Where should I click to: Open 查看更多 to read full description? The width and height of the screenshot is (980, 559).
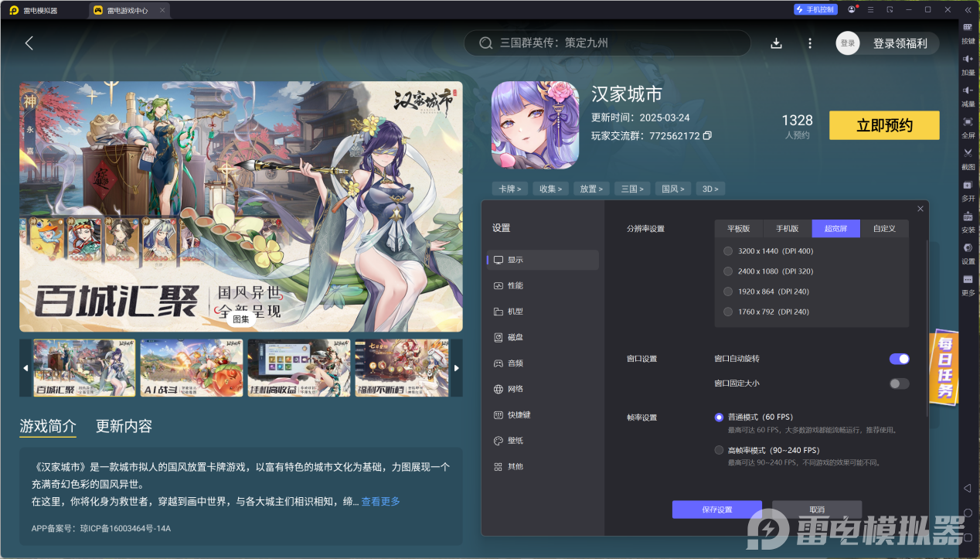click(x=379, y=500)
